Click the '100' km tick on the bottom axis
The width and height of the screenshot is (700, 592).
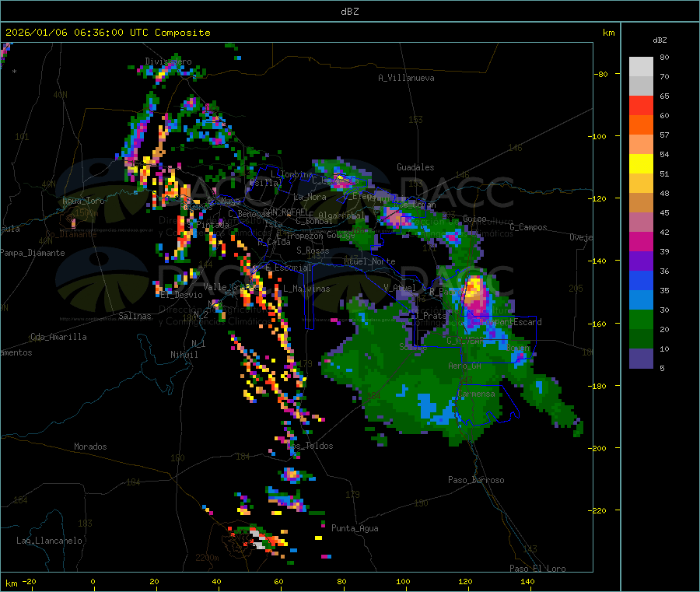[403, 582]
